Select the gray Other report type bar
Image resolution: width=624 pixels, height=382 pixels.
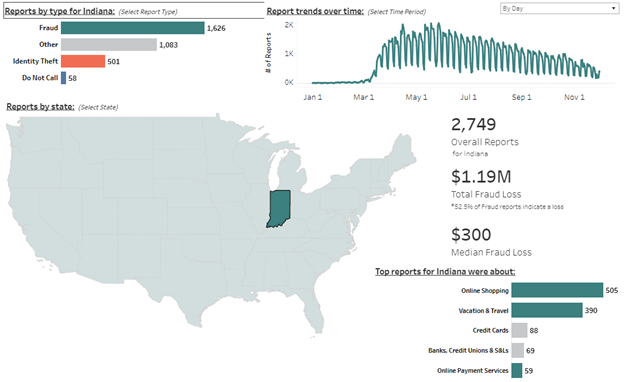(109, 45)
